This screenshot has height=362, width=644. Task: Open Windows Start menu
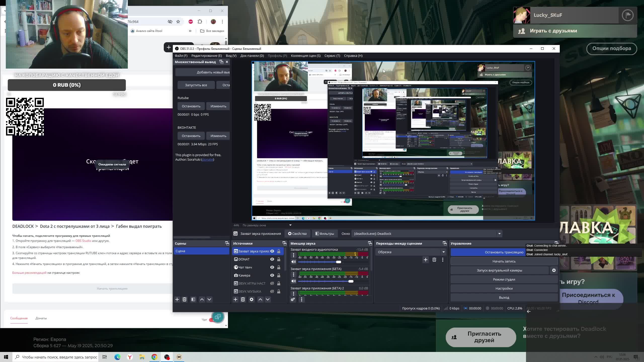[6, 357]
